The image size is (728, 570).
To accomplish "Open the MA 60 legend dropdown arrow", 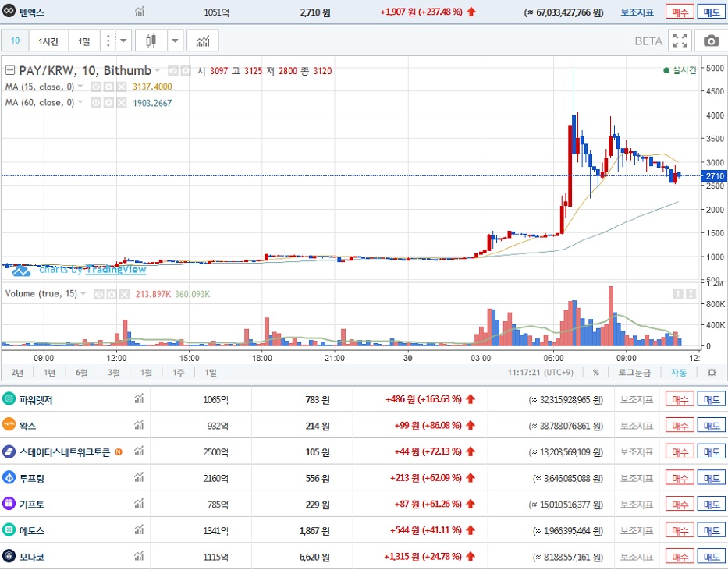I will click(x=80, y=102).
